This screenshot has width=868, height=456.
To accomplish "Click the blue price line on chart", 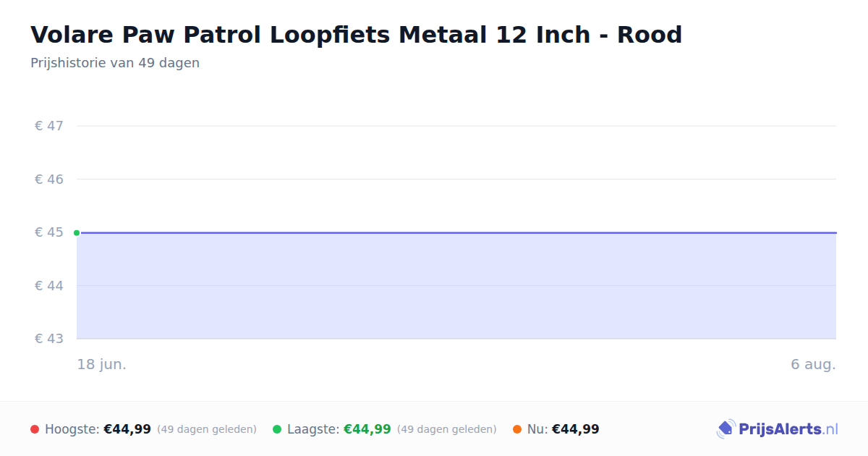I will tap(456, 233).
